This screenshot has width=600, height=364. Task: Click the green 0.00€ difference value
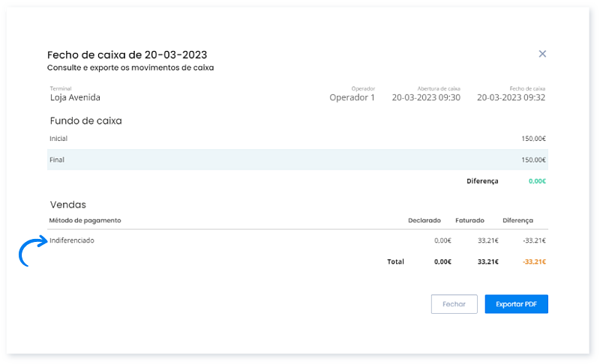536,181
